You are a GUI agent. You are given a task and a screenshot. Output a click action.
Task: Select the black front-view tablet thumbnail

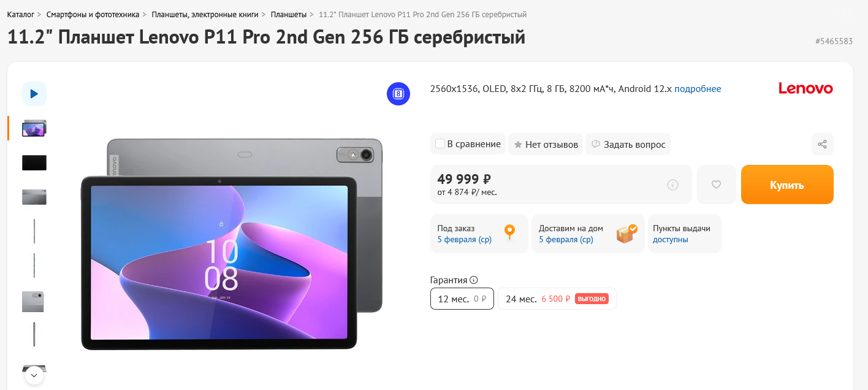click(34, 162)
